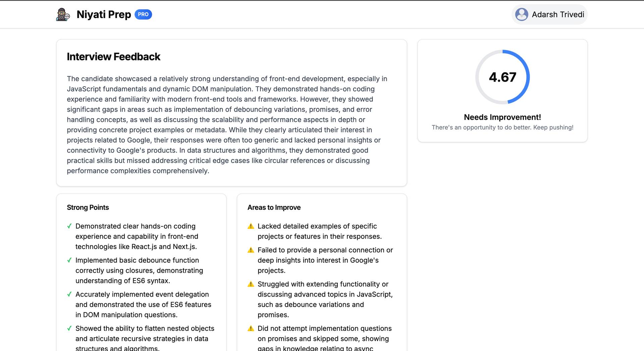This screenshot has height=351, width=644.
Task: Click the warning icon next to personal connection item
Action: [x=251, y=250]
